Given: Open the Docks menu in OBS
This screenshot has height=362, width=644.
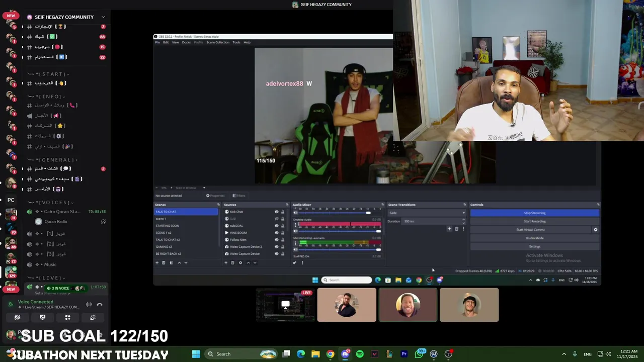Looking at the screenshot, I should pyautogui.click(x=186, y=42).
